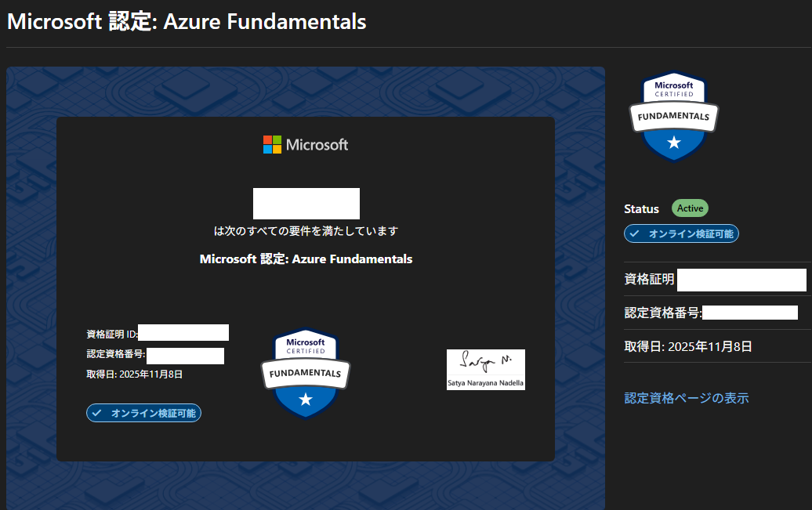Click the Fundamentals badge on certificate

pos(306,374)
